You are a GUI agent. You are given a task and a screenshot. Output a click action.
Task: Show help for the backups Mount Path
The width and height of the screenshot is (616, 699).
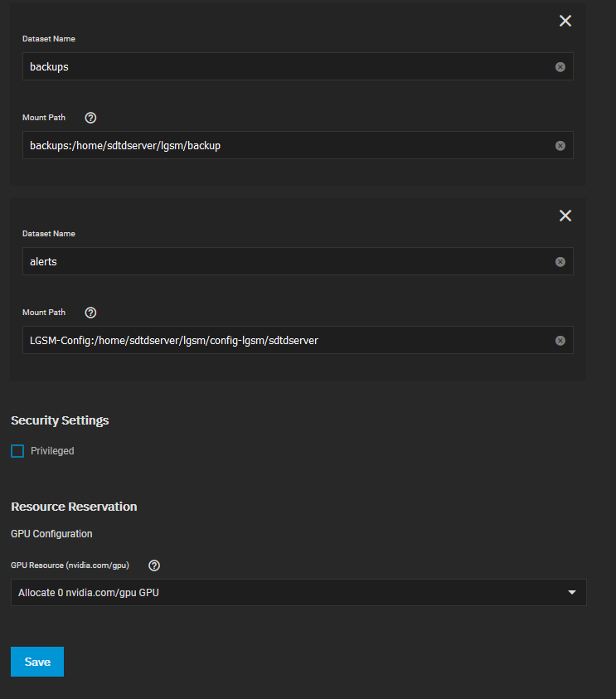(x=90, y=118)
